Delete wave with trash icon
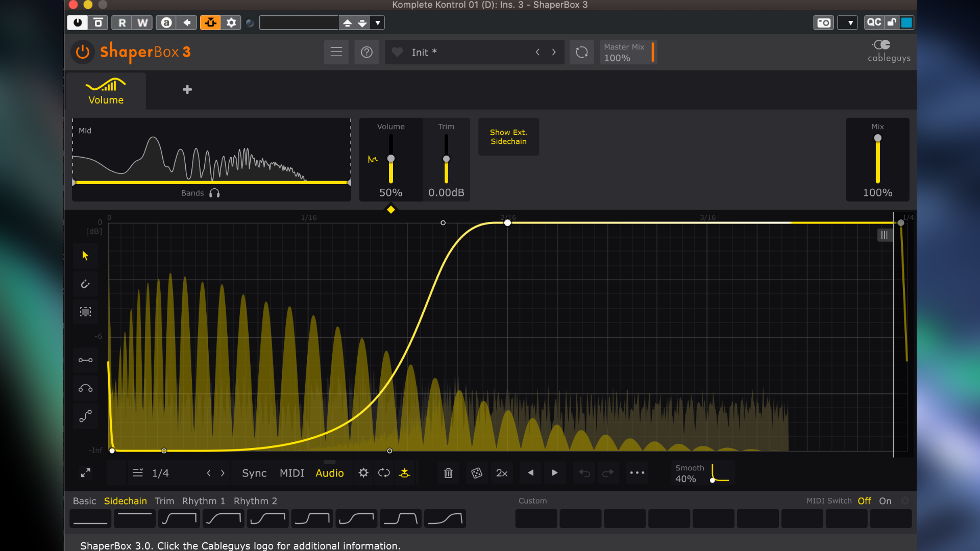The image size is (980, 551). point(448,473)
